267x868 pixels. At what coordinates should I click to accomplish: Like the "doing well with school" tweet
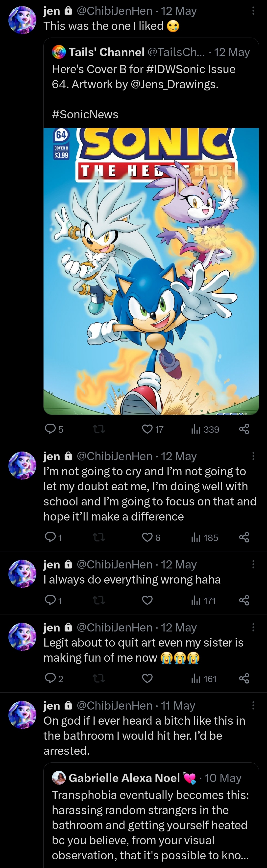point(147,537)
